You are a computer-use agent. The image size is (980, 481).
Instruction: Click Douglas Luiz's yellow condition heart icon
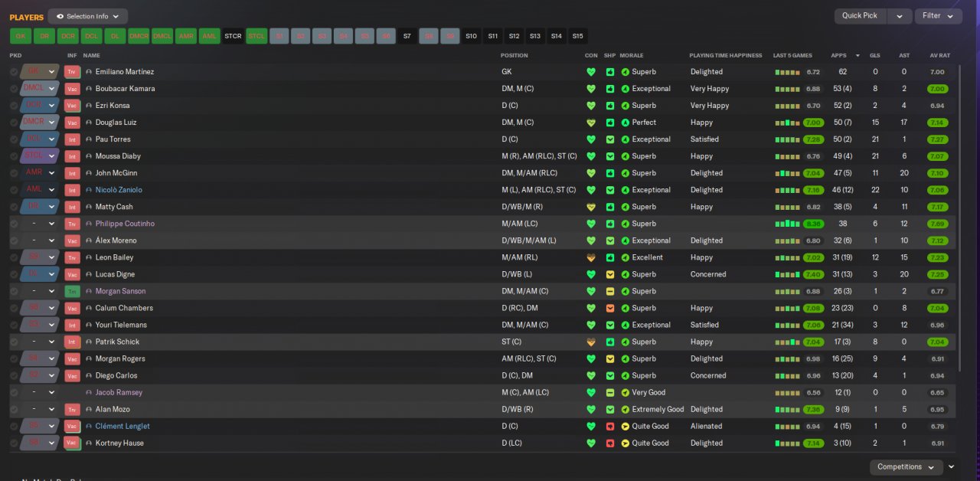point(590,123)
